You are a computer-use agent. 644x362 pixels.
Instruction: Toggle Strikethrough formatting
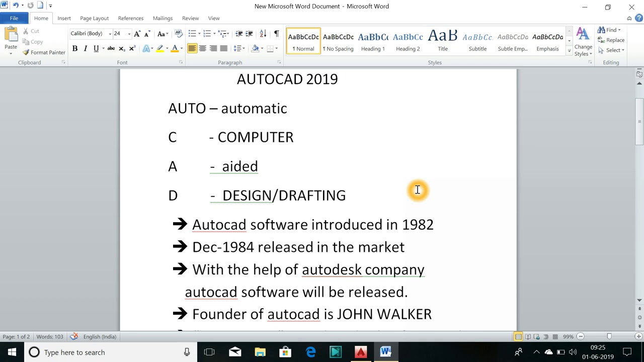(x=111, y=48)
